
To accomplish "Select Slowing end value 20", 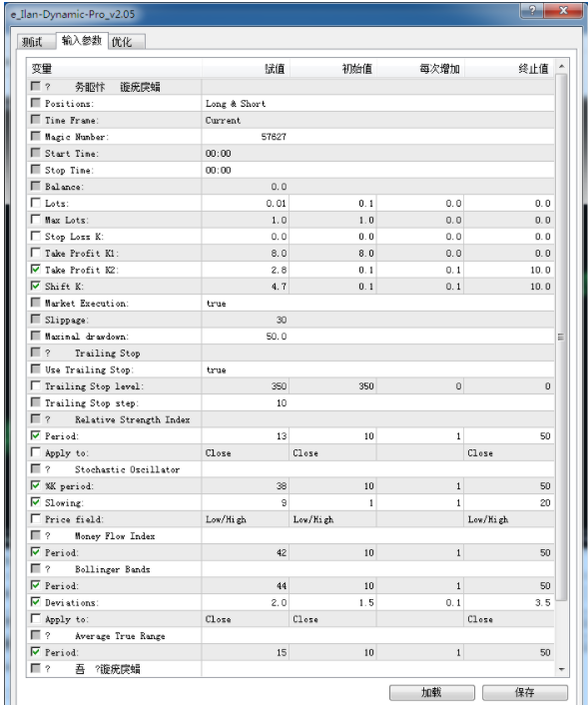I will [x=545, y=502].
